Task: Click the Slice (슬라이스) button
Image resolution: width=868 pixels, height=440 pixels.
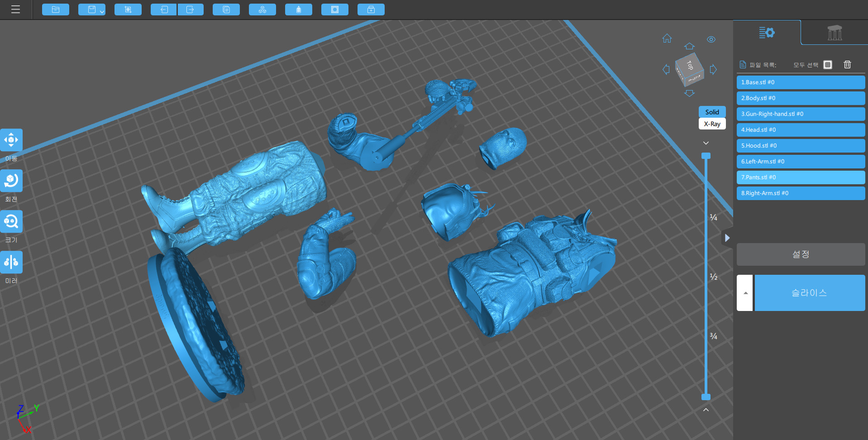Action: pos(810,293)
